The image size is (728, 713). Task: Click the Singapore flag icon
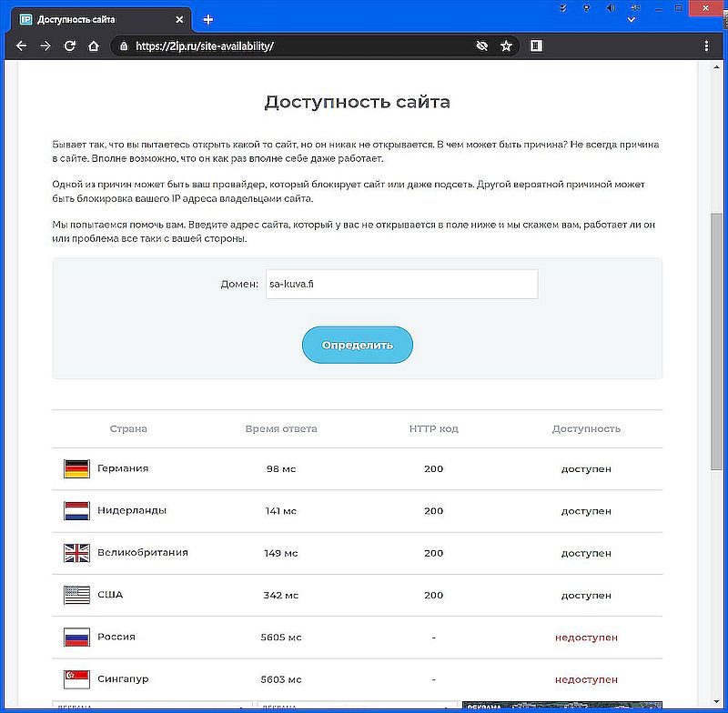coord(76,678)
